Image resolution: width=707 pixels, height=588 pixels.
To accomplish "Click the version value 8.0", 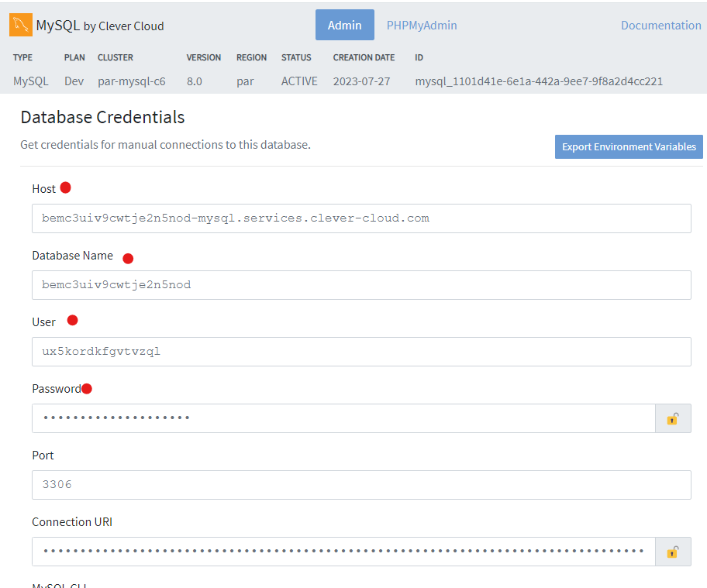I will 195,81.
